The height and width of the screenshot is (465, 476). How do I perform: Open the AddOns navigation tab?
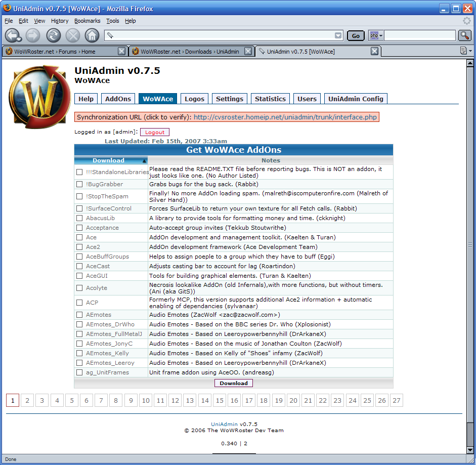(x=118, y=99)
